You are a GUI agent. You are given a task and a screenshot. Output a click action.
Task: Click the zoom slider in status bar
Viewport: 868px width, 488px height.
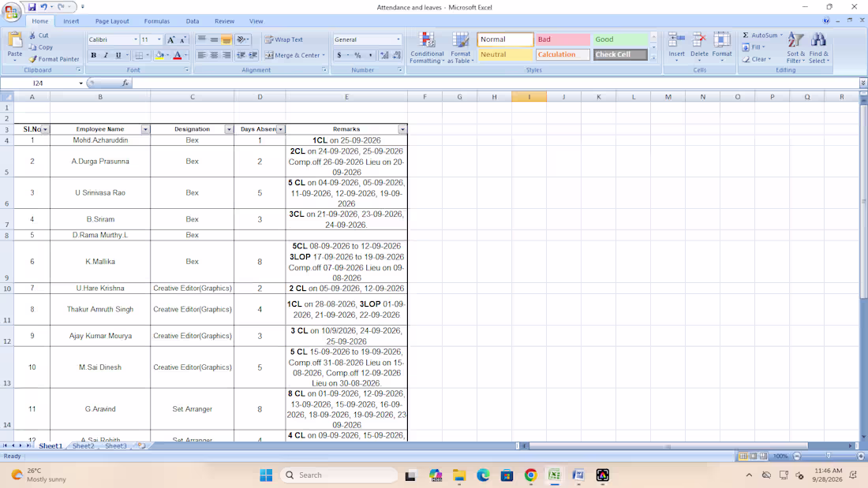pos(829,456)
